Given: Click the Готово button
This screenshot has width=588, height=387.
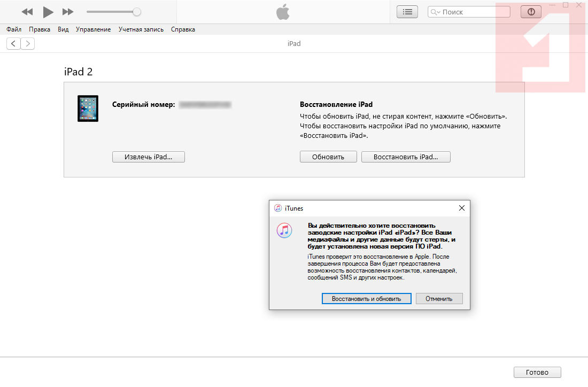Looking at the screenshot, I should (x=537, y=372).
